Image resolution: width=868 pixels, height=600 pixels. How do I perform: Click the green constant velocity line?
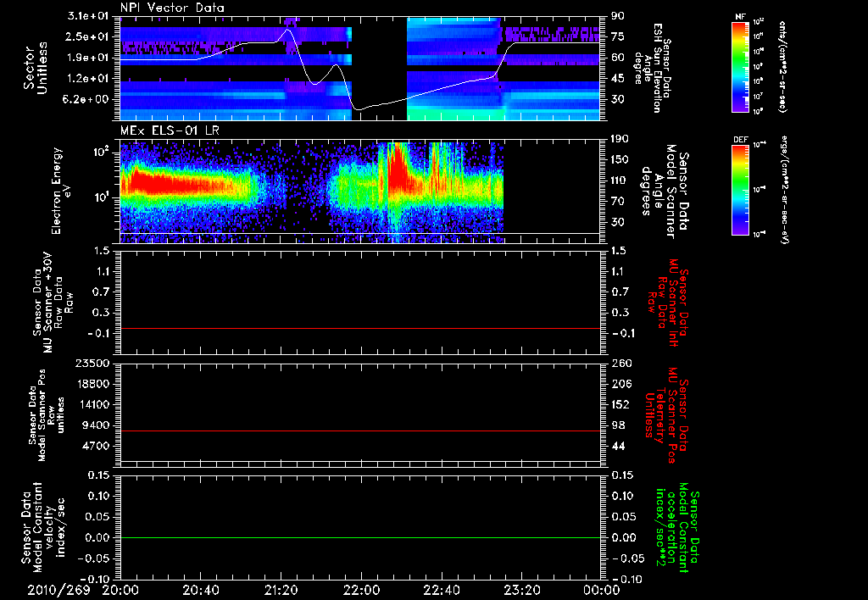coord(359,537)
